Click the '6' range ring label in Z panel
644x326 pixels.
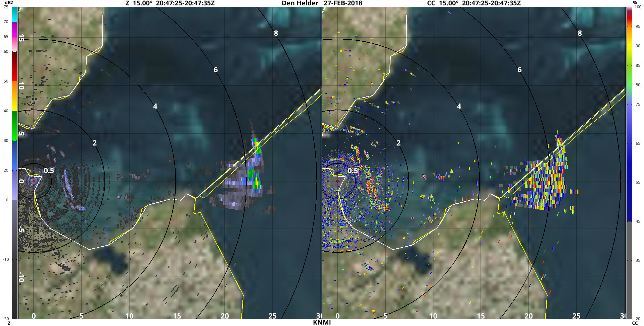216,70
